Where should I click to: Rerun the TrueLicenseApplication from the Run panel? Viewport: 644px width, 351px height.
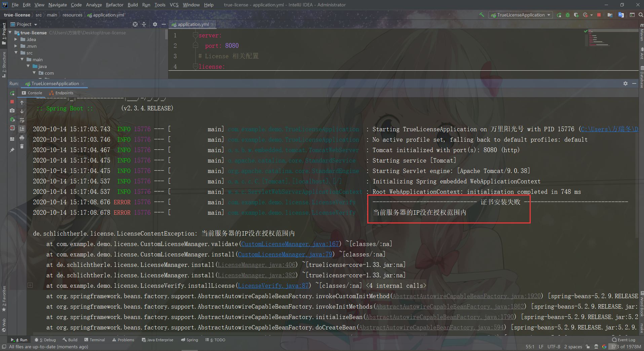(12, 93)
